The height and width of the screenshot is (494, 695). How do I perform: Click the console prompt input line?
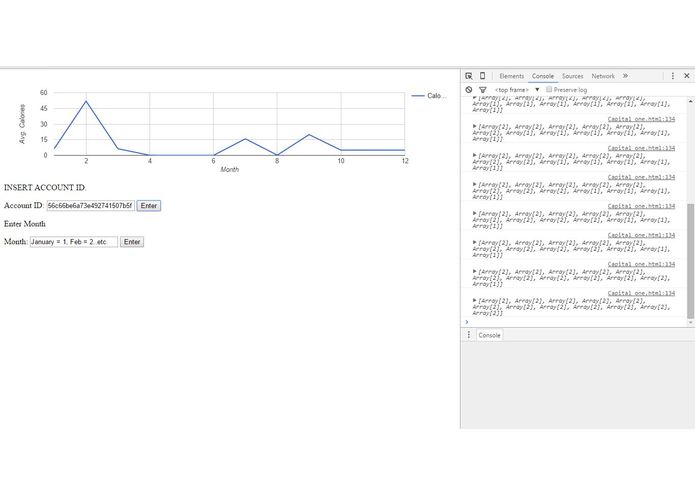[576, 322]
